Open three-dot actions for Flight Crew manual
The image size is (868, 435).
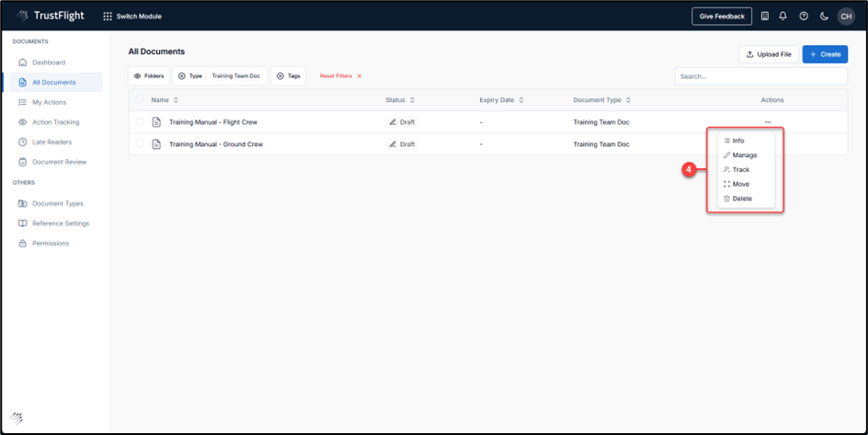point(768,122)
